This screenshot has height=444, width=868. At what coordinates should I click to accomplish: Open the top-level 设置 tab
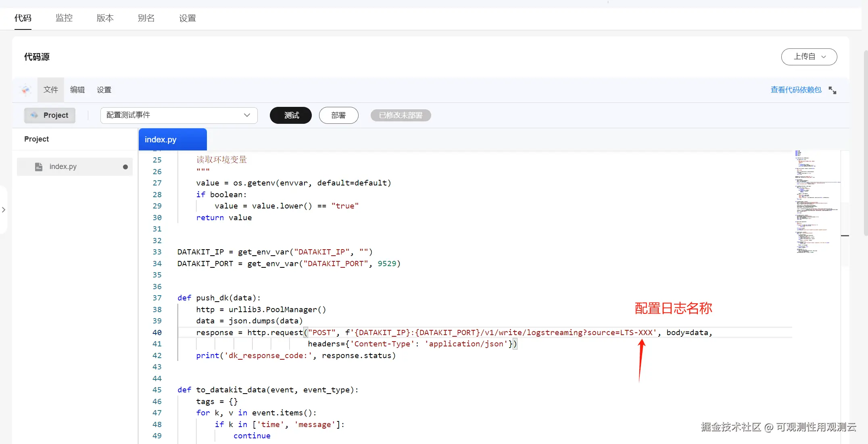pyautogui.click(x=187, y=18)
